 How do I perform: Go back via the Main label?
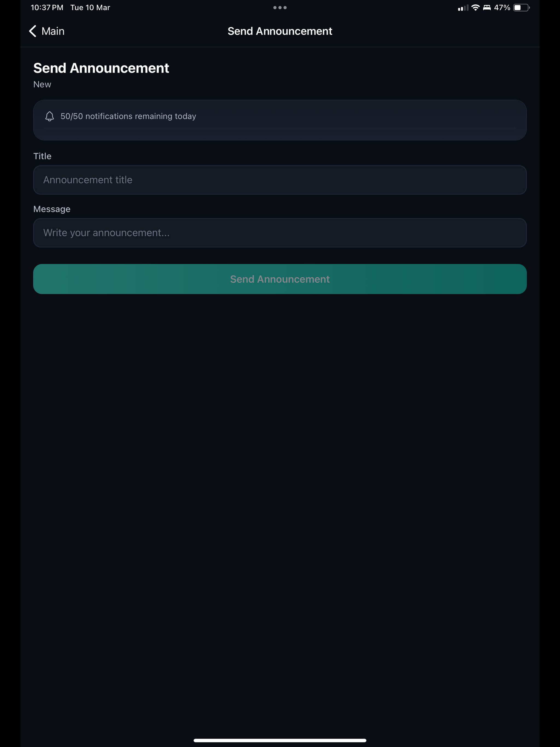click(53, 31)
